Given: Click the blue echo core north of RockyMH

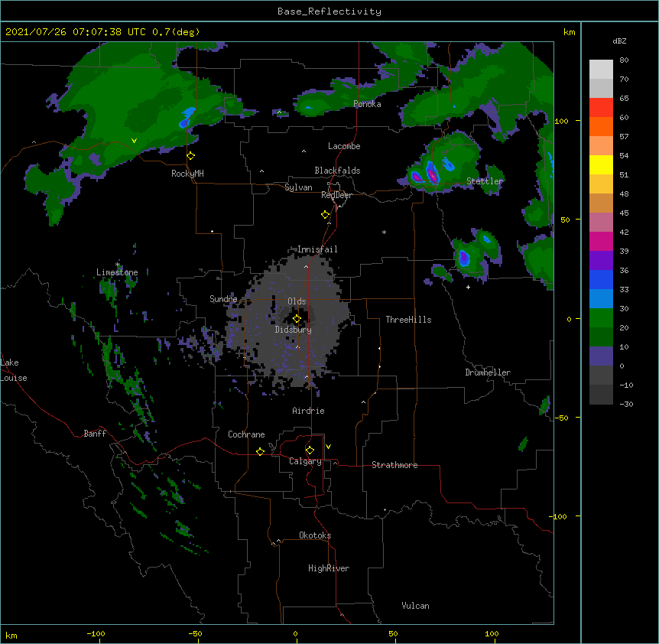Looking at the screenshot, I should click(x=187, y=117).
